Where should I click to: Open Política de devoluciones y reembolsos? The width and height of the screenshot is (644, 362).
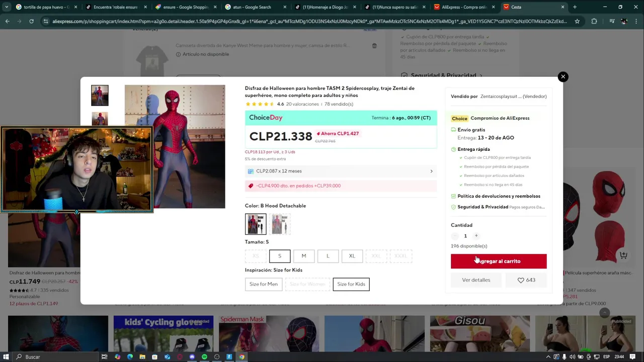[x=499, y=196]
